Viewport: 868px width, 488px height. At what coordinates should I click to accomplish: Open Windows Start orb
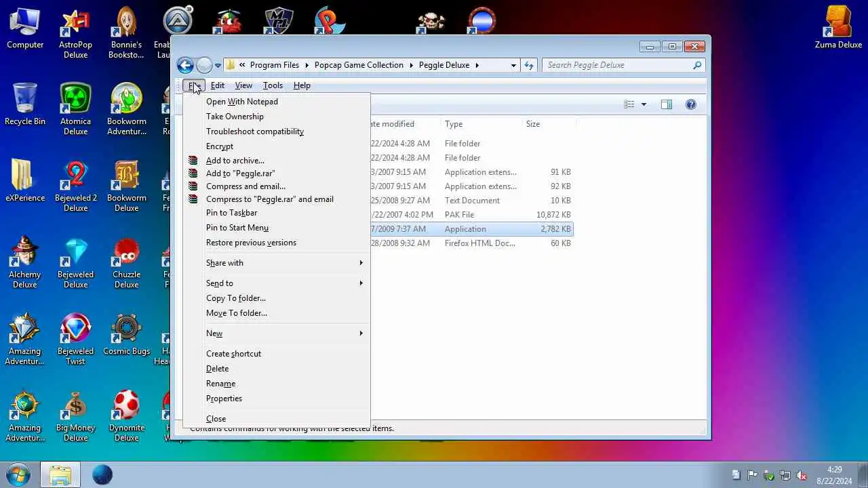pos(18,474)
